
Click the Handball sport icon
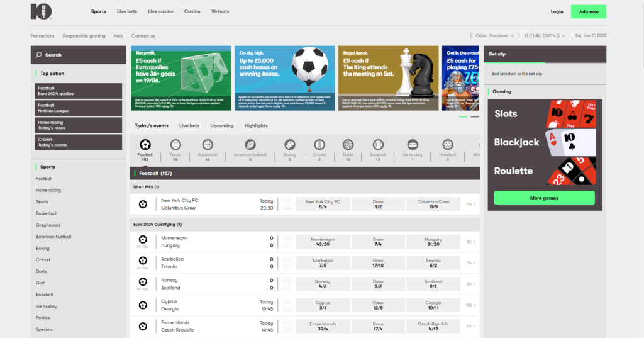point(448,145)
